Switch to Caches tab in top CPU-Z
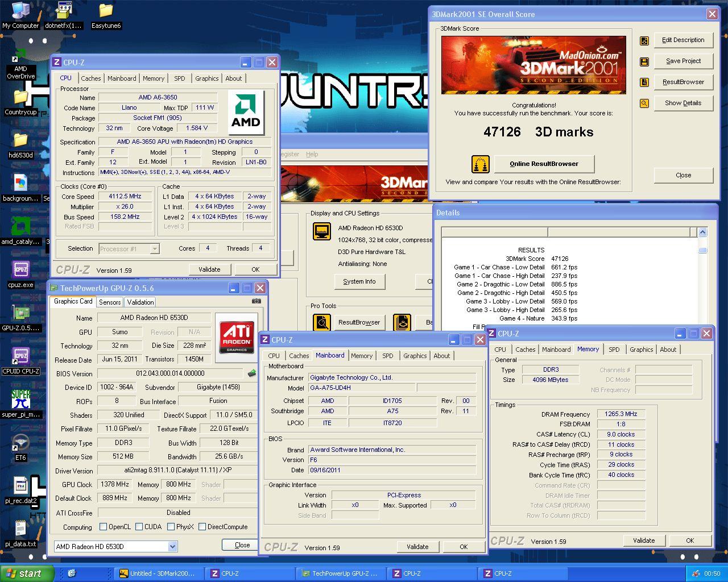The width and height of the screenshot is (728, 582). click(91, 78)
